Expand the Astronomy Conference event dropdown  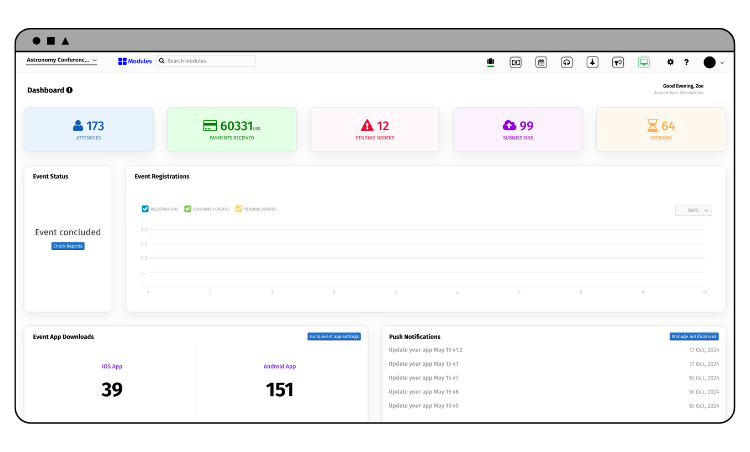(x=61, y=61)
